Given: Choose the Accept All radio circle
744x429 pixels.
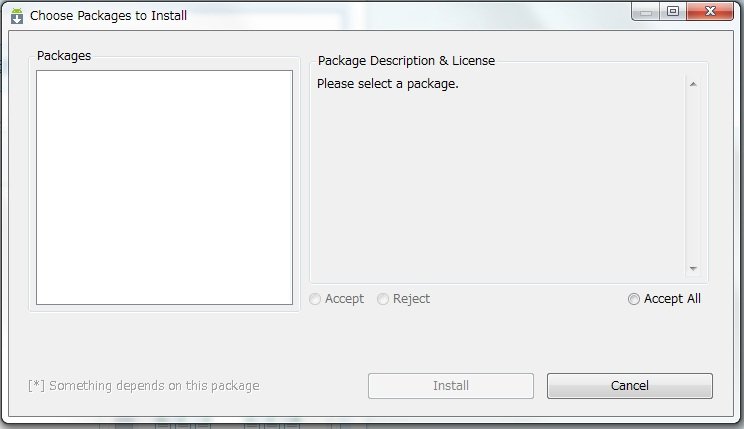Looking at the screenshot, I should (x=634, y=299).
